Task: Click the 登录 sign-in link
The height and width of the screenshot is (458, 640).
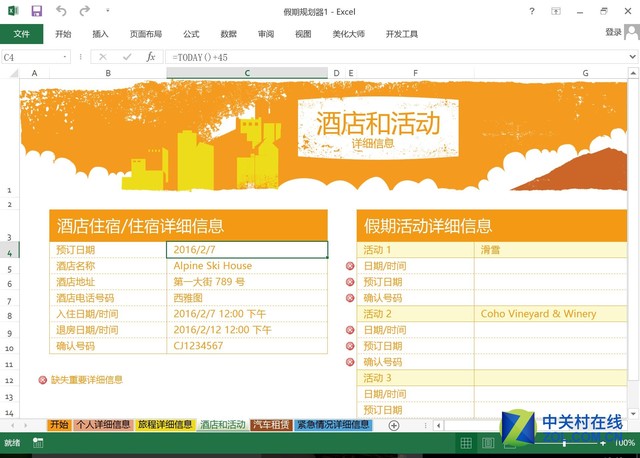Action: point(613,33)
